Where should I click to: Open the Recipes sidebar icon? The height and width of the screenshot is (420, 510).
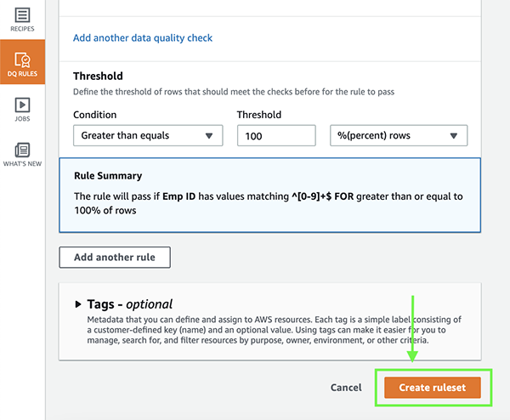pos(22,15)
